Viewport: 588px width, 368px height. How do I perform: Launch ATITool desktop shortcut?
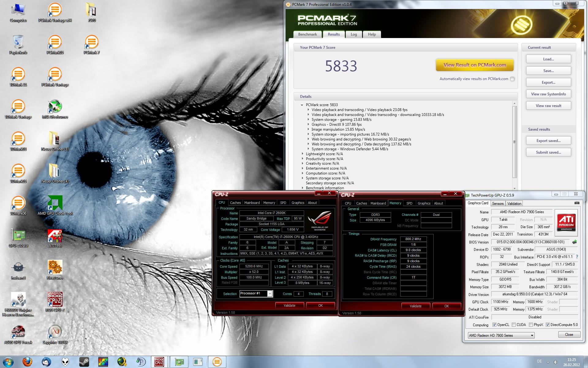(55, 238)
